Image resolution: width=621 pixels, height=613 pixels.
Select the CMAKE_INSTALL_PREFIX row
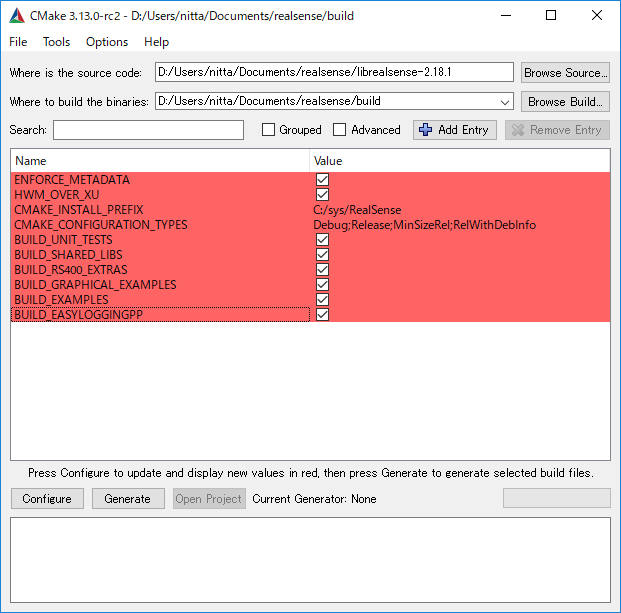click(x=79, y=210)
